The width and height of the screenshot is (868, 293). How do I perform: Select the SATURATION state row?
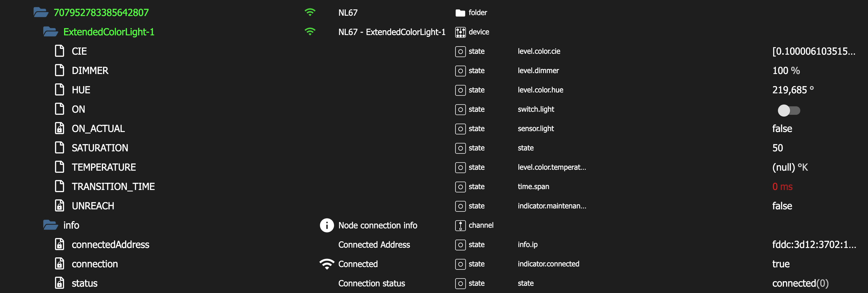100,148
